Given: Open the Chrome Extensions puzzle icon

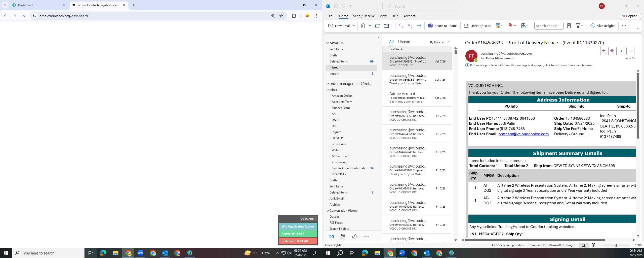Looking at the screenshot, I should tap(294, 16).
